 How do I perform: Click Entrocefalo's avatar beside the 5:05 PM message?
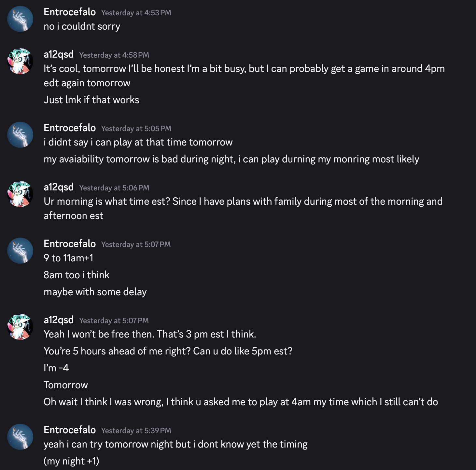click(20, 135)
